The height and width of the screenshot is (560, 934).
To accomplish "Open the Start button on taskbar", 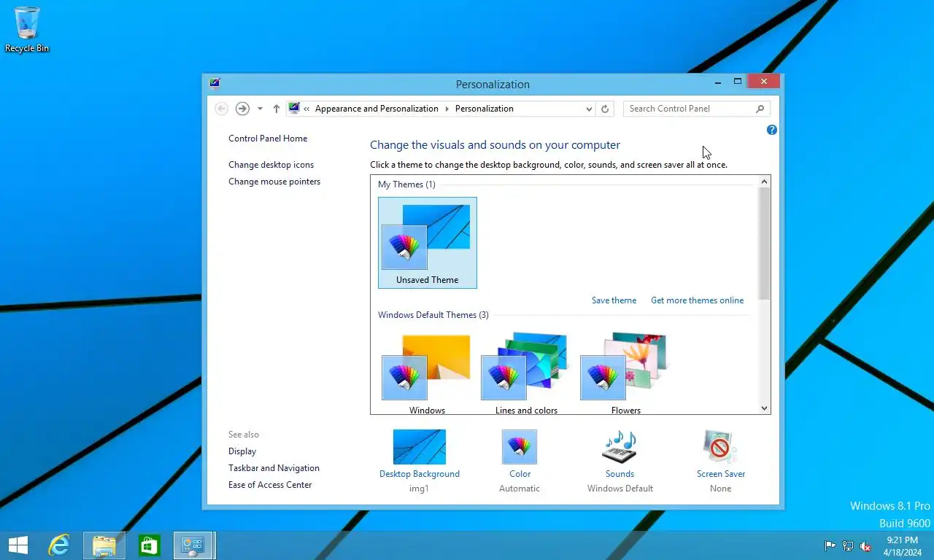I will click(x=18, y=545).
